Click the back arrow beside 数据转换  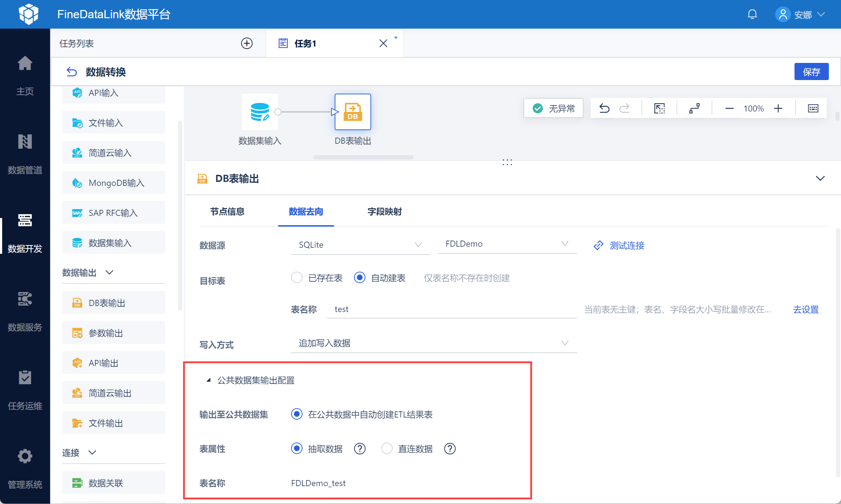coord(72,72)
